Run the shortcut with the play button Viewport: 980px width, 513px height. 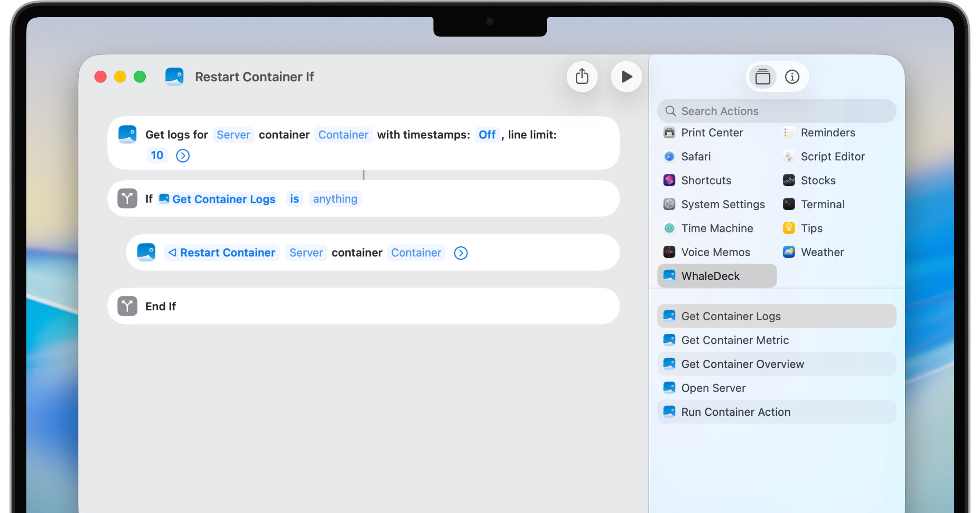tap(626, 76)
